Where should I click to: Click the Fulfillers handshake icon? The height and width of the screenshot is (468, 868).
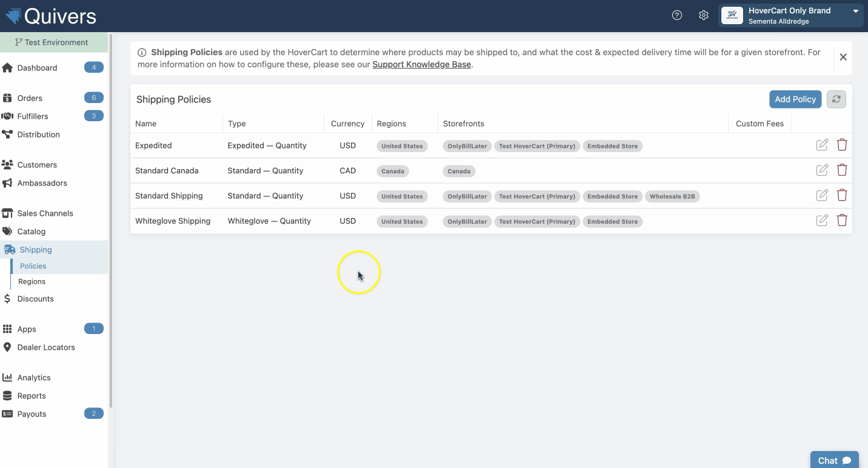(7, 116)
